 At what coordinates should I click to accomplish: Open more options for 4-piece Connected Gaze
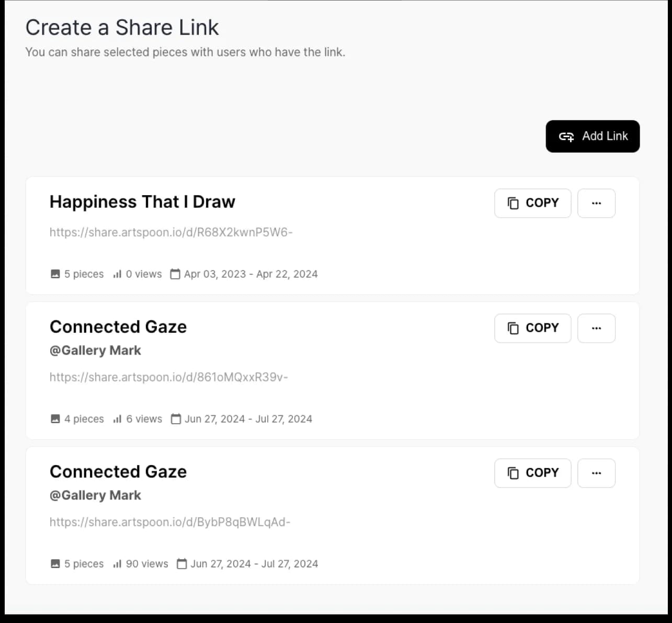click(596, 328)
